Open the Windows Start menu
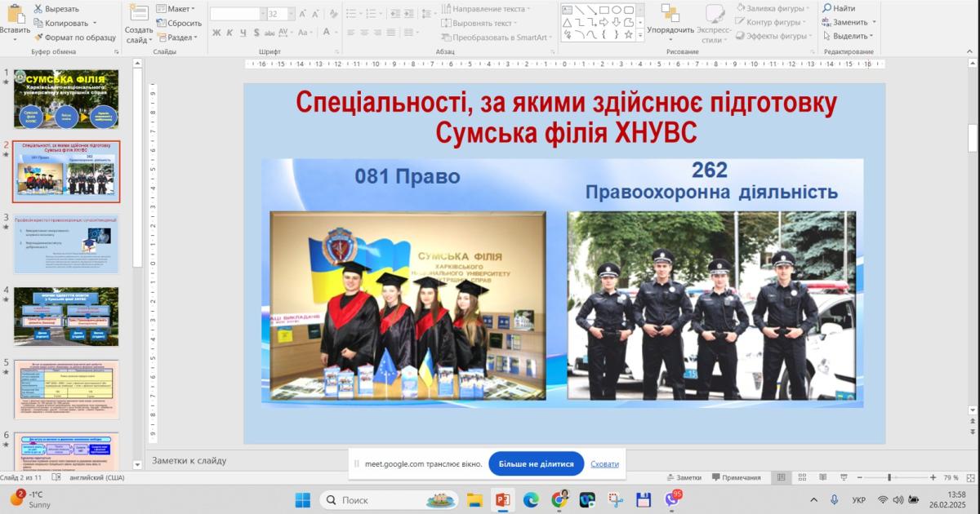 click(x=303, y=499)
